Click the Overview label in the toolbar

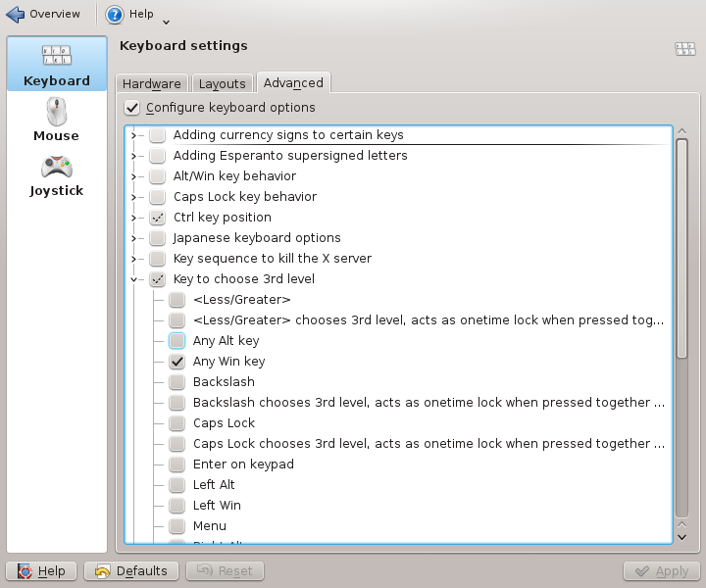55,15
